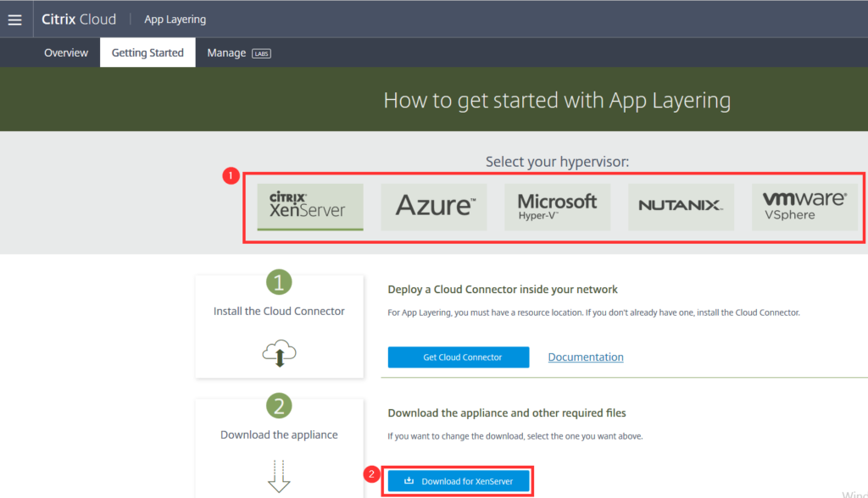This screenshot has height=498, width=868.
Task: Click the Citrix Cloud logo
Action: click(79, 19)
